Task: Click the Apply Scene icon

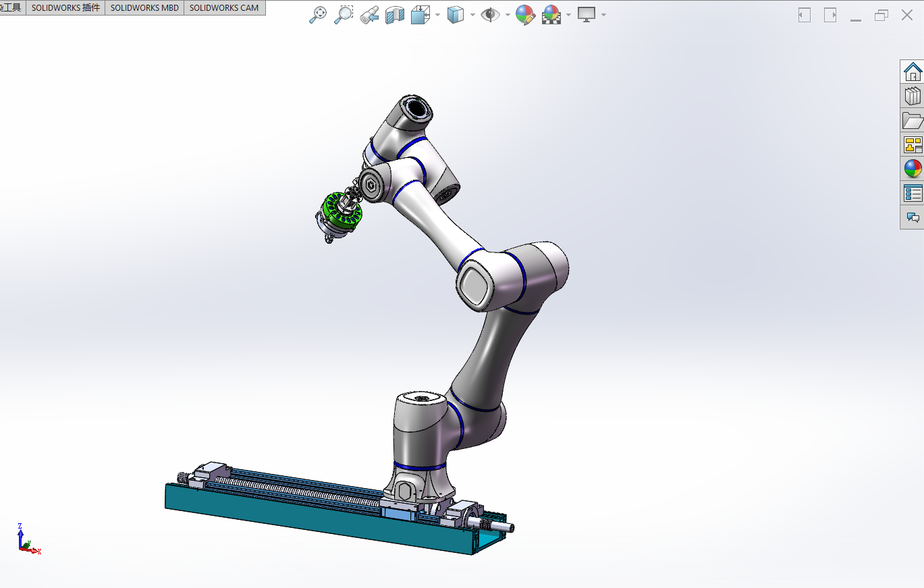Action: coord(552,15)
